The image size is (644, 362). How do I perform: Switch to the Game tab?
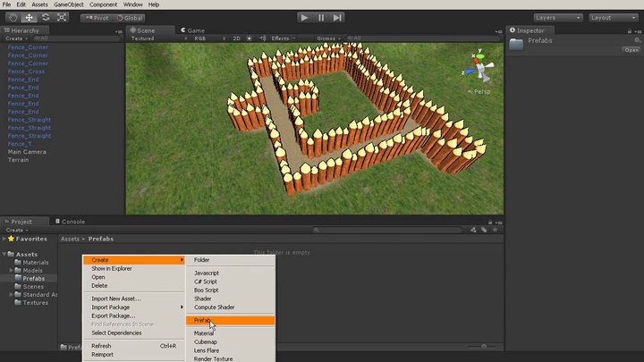(x=194, y=30)
